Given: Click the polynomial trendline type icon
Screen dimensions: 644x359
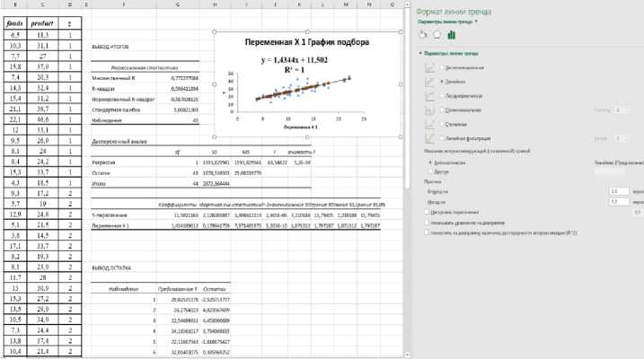Looking at the screenshot, I should (429, 110).
